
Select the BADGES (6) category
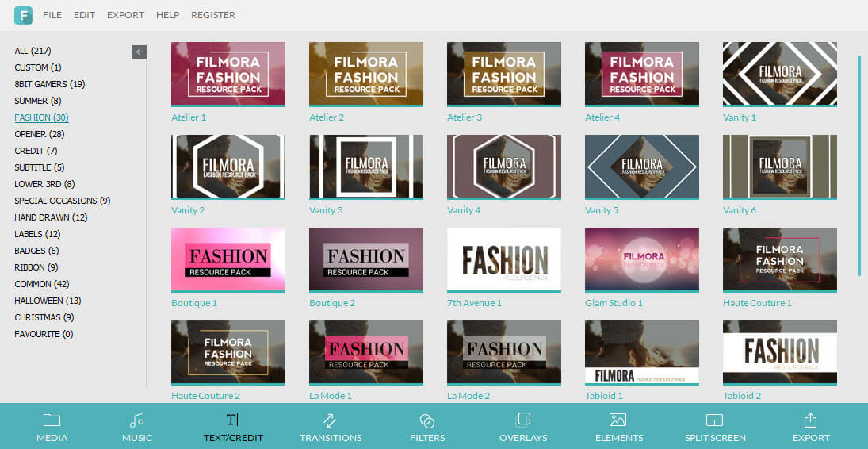tap(36, 251)
